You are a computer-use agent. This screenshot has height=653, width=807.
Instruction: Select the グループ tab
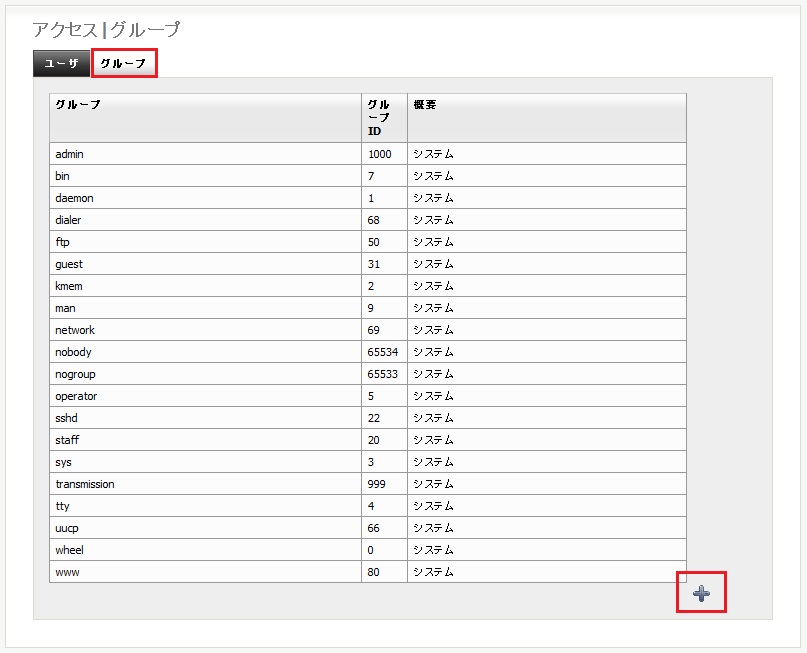pyautogui.click(x=124, y=63)
